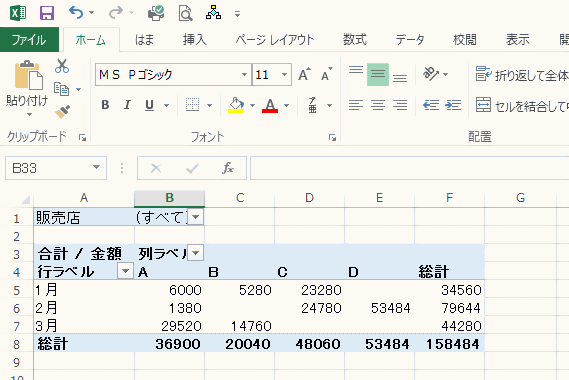569x380 pixels.
Task: Click the Cut scissors icon
Action: (x=62, y=66)
